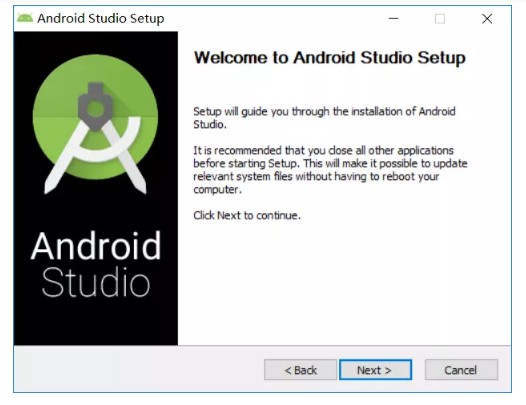Screen dimensions: 526x405
Task: Continue with the Next > button
Action: pos(375,370)
